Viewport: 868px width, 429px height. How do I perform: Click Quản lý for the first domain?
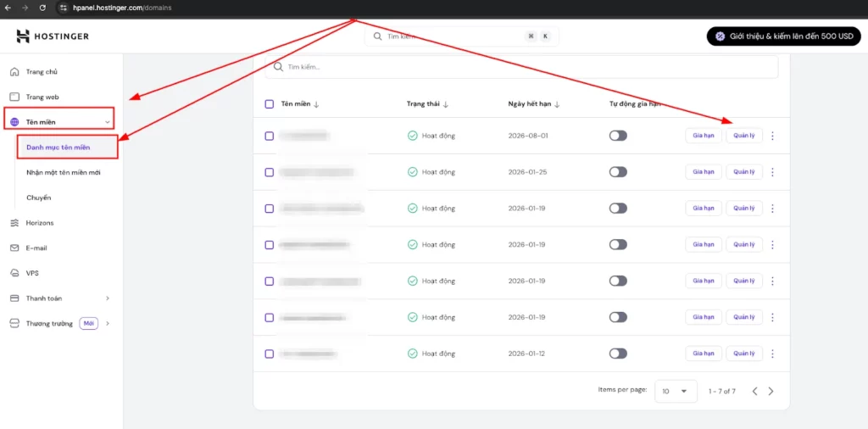744,136
